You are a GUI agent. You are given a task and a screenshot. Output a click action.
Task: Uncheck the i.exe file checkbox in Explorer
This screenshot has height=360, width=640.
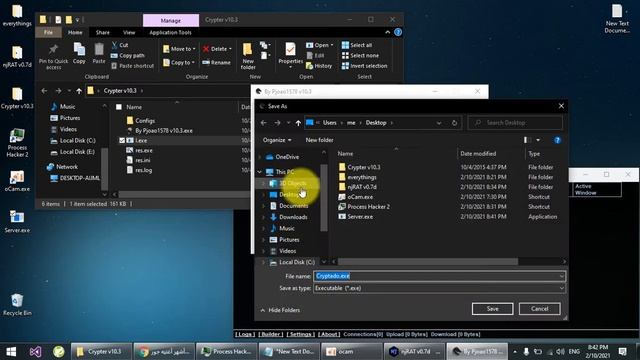(122, 140)
